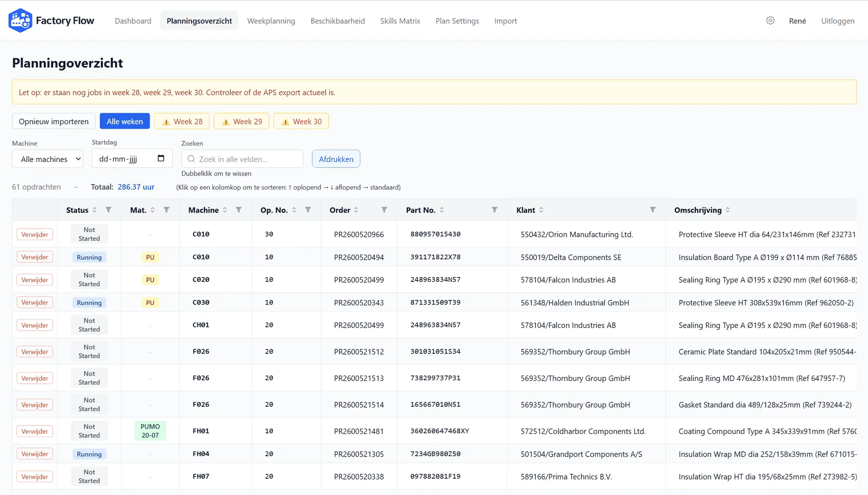Click PUMO 20-07 material badge
This screenshot has width=868, height=495.
150,431
